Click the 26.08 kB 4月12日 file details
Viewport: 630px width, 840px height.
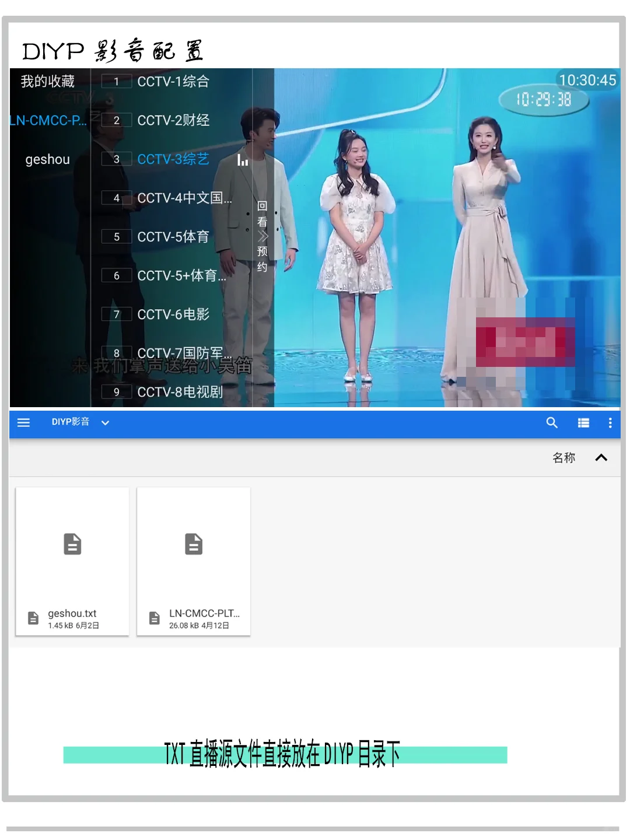(199, 625)
